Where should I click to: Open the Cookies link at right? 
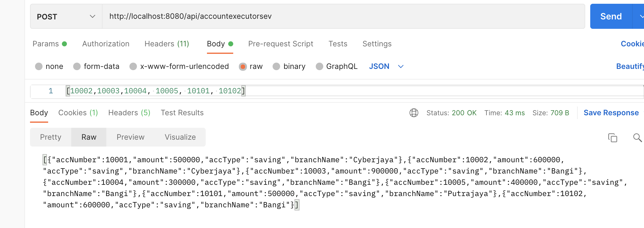(x=632, y=44)
